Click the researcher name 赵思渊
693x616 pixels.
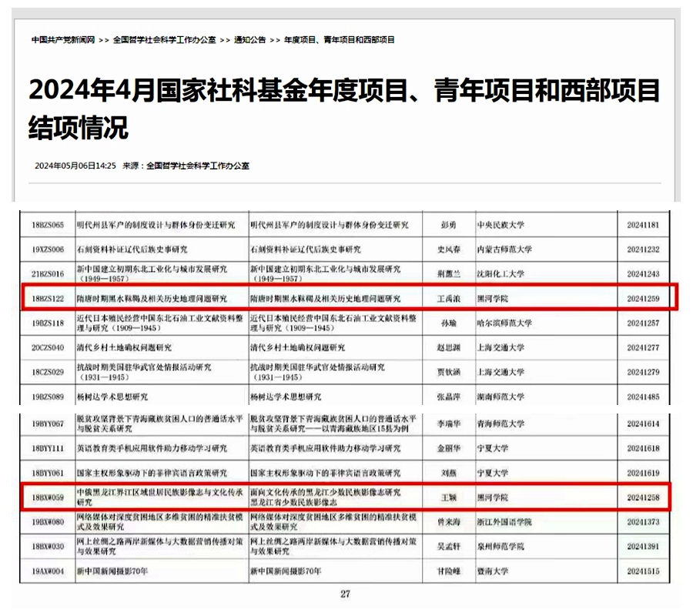(x=449, y=348)
